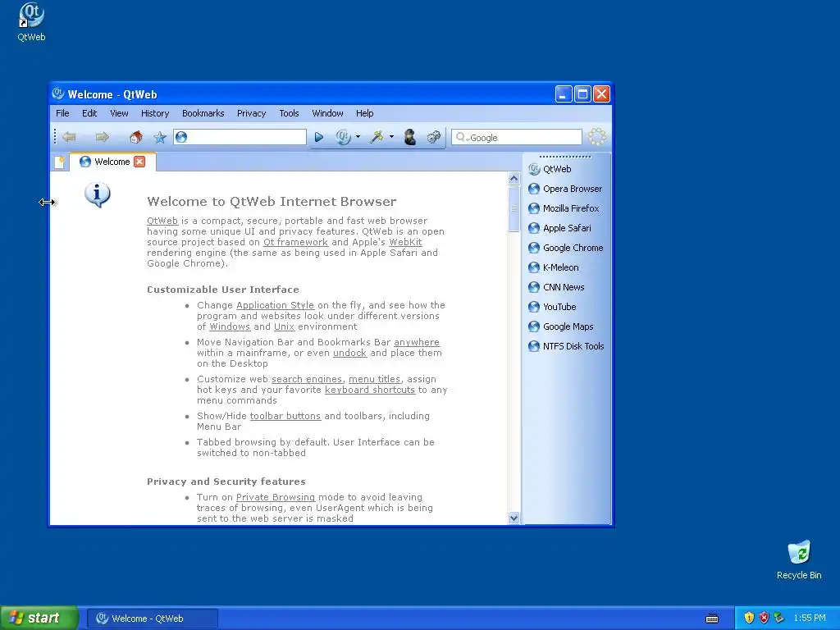Click the anywhere link

click(417, 342)
